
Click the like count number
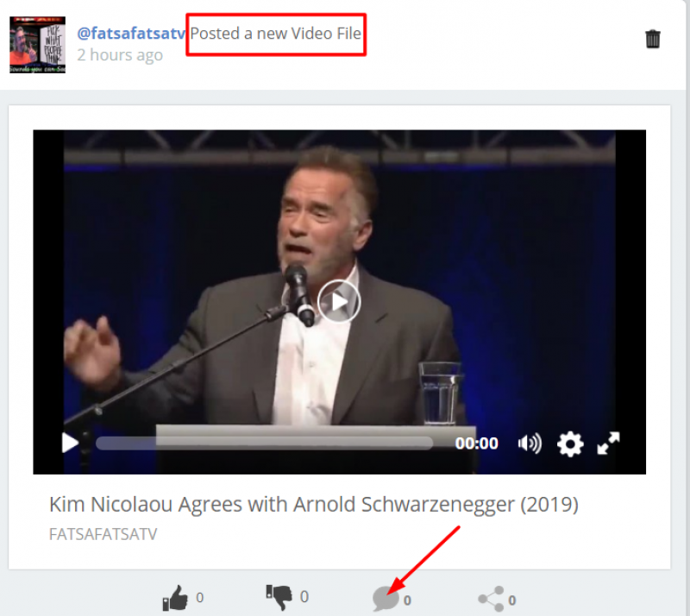tap(200, 598)
